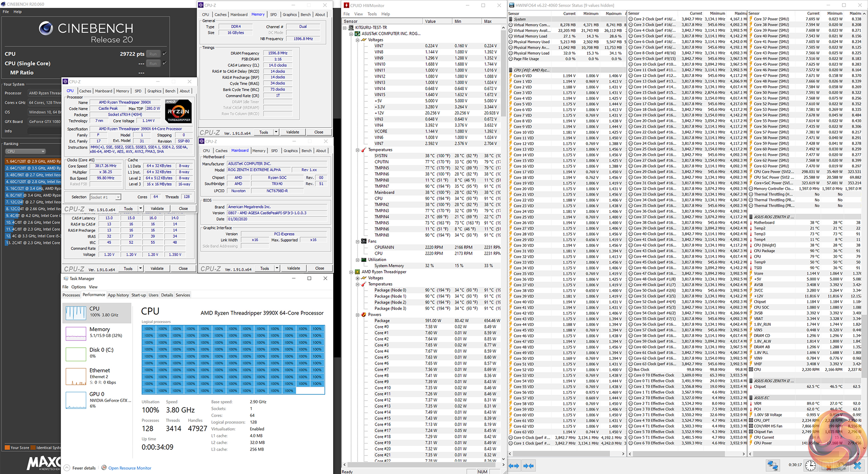Toggle the CPU test checkbox in Cinebench

(x=164, y=54)
